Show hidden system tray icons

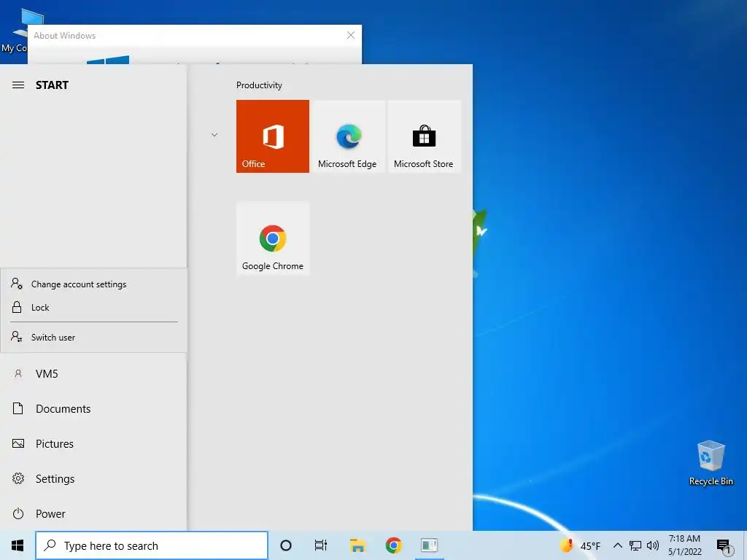pos(617,545)
